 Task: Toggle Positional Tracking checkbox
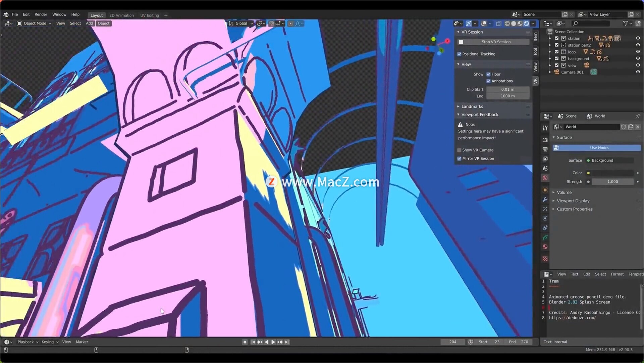pyautogui.click(x=459, y=54)
